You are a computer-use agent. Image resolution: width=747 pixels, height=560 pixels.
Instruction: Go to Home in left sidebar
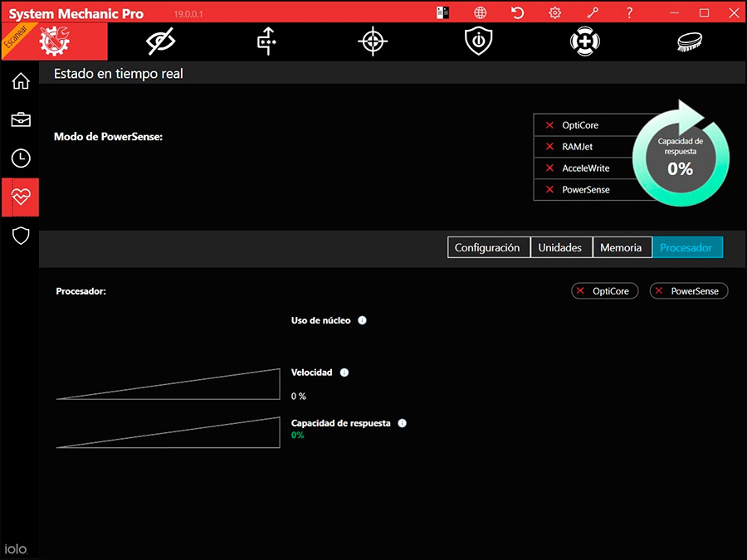click(21, 81)
